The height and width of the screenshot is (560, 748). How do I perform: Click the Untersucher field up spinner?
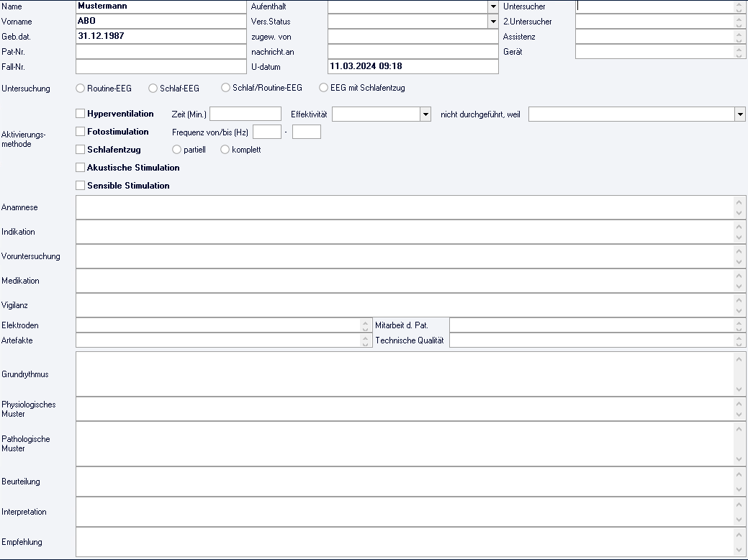[x=739, y=4]
